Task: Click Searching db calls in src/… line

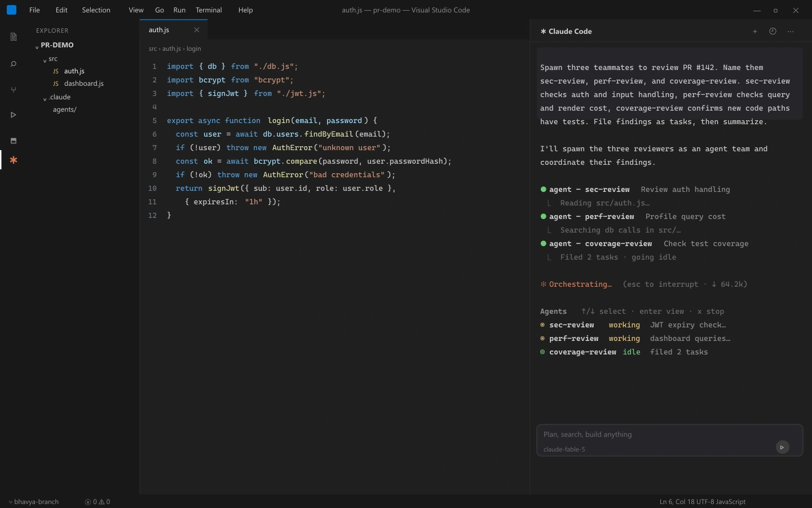Action: point(621,230)
